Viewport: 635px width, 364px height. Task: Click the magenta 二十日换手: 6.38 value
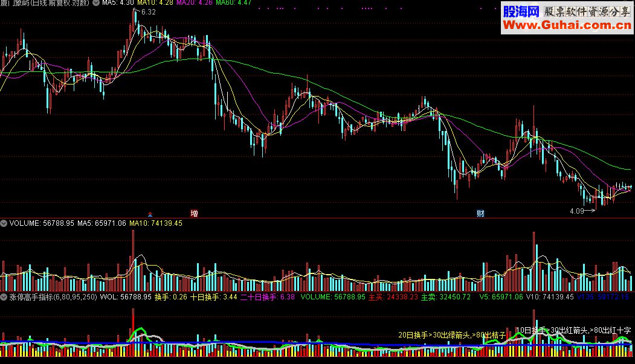(268, 297)
